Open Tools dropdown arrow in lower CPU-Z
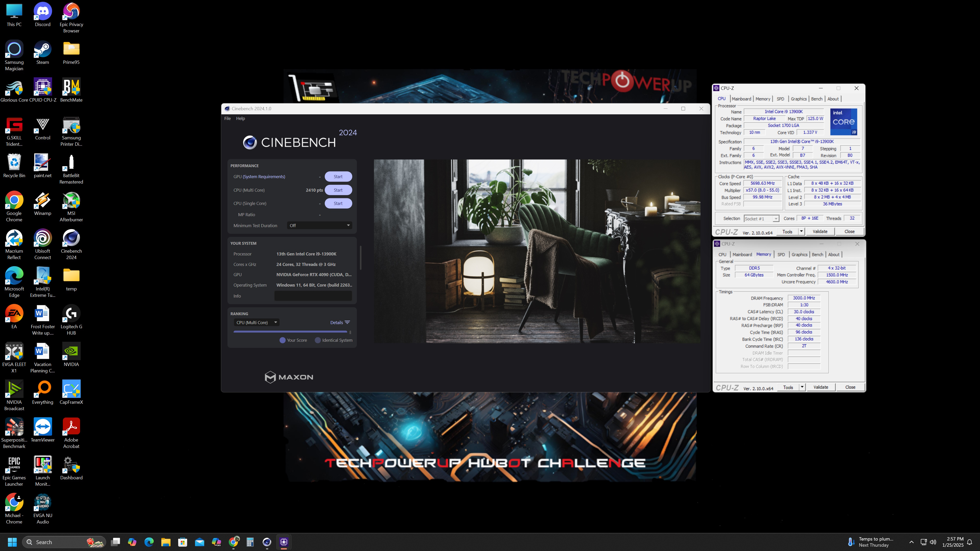This screenshot has height=551, width=980. click(x=802, y=387)
